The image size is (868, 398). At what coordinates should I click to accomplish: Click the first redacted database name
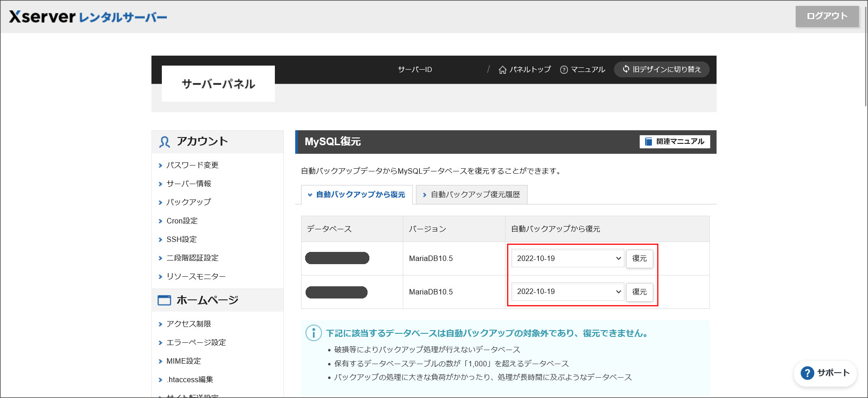[x=337, y=258]
